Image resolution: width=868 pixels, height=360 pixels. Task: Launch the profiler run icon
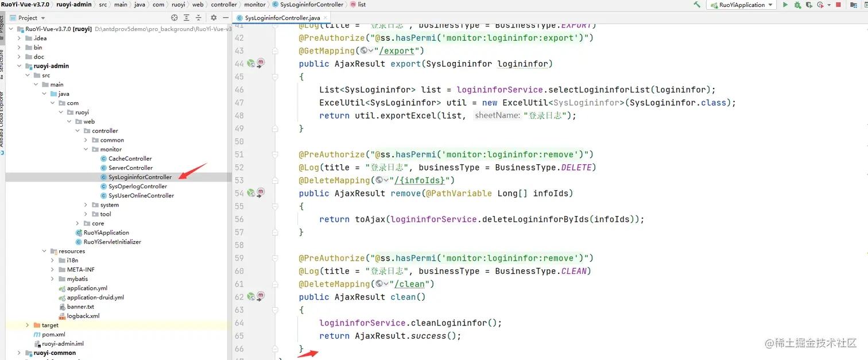click(x=820, y=5)
